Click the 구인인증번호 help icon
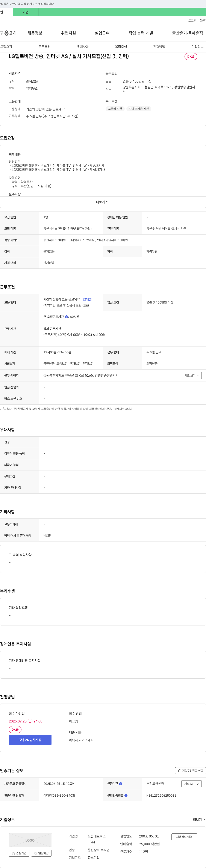The height and width of the screenshot is (868, 206). tap(126, 796)
